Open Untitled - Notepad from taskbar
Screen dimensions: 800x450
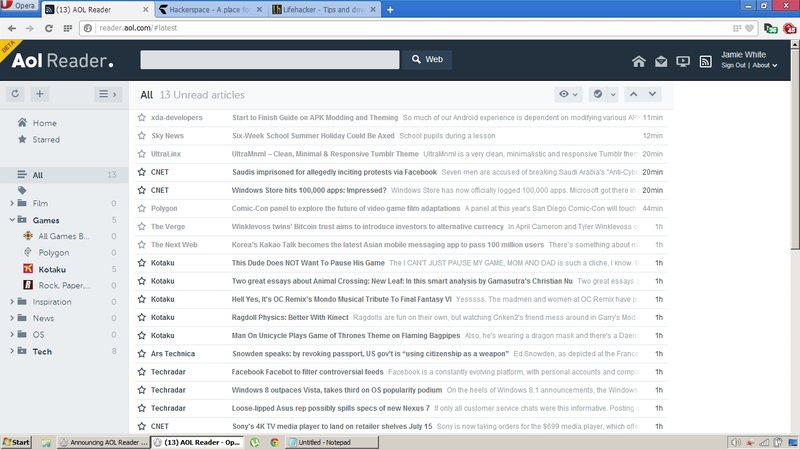[332, 442]
